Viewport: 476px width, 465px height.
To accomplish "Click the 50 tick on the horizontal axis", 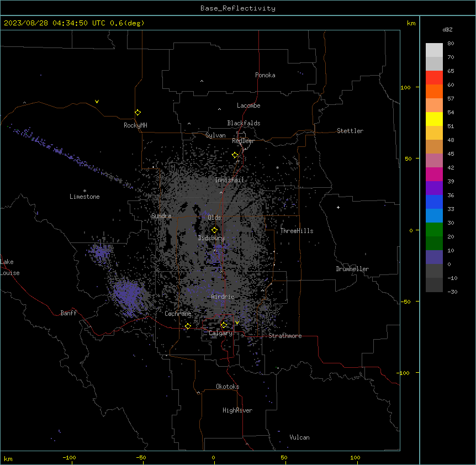I will coord(284,457).
